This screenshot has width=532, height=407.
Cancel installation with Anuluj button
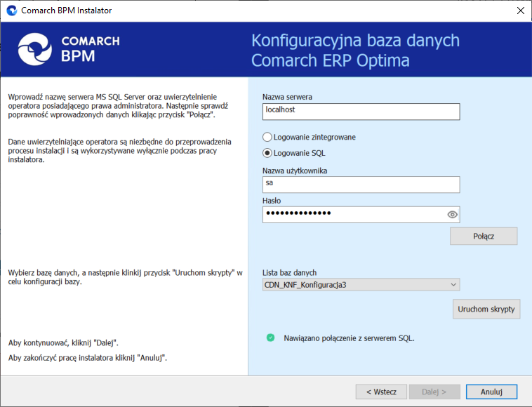(491, 392)
